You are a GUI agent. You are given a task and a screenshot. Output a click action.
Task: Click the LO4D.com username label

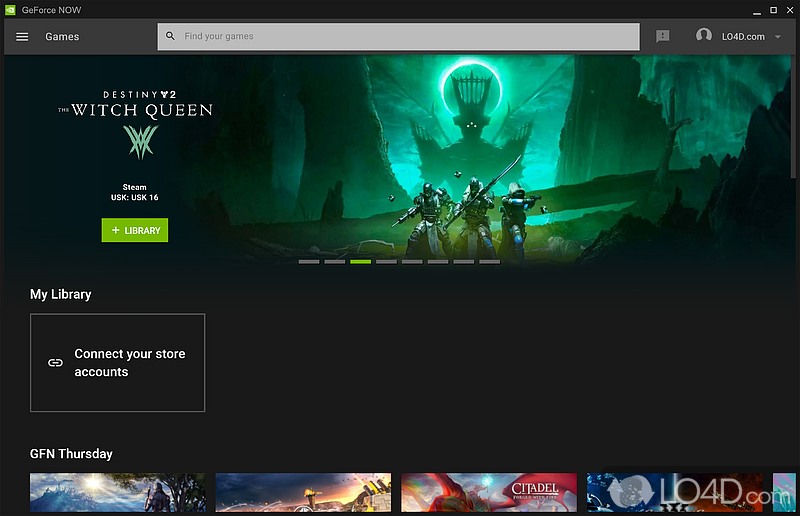[x=743, y=37]
